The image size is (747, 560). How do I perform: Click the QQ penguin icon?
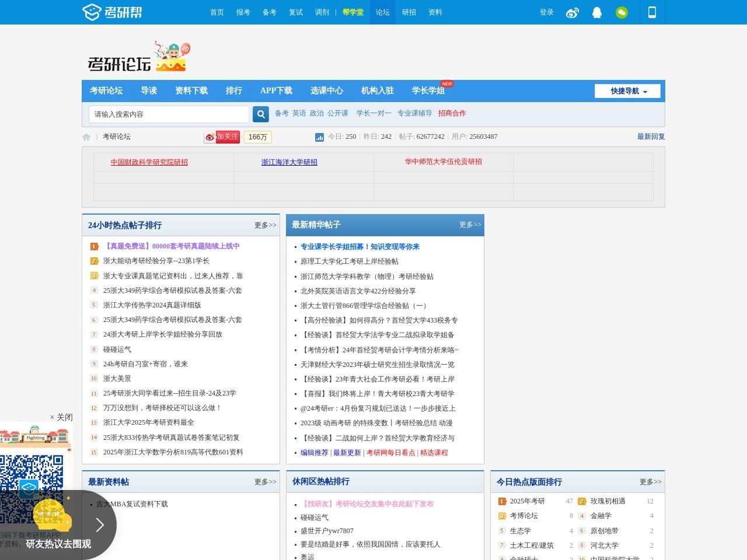click(597, 12)
